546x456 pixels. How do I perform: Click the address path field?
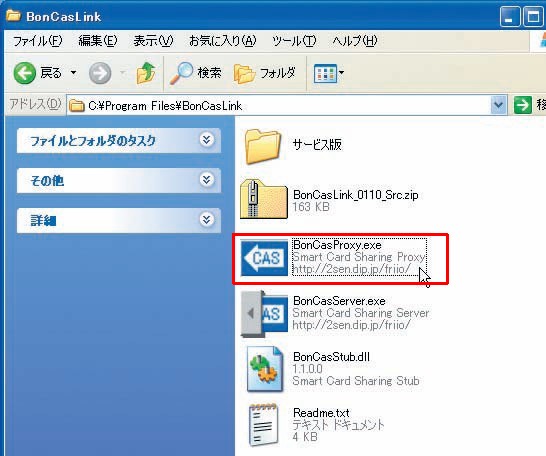tap(279, 105)
